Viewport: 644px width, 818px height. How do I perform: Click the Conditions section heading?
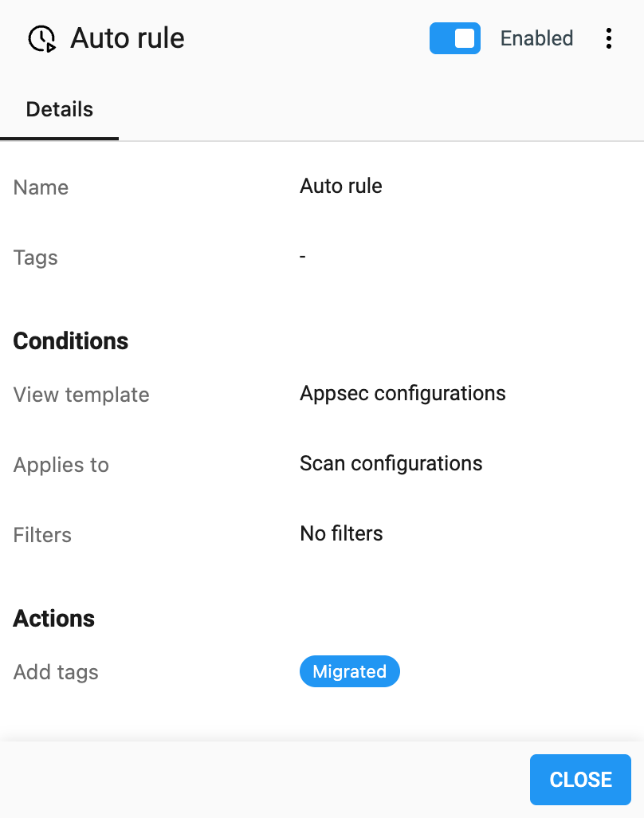pos(70,340)
